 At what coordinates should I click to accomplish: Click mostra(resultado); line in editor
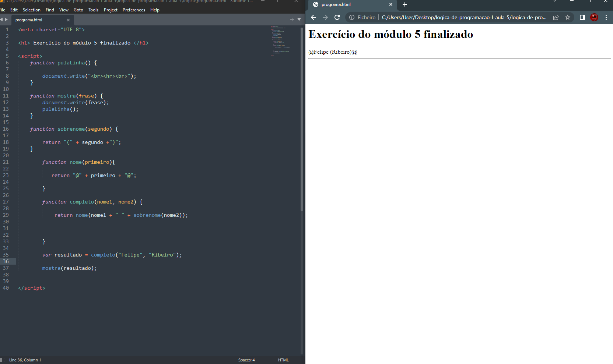[x=69, y=268]
